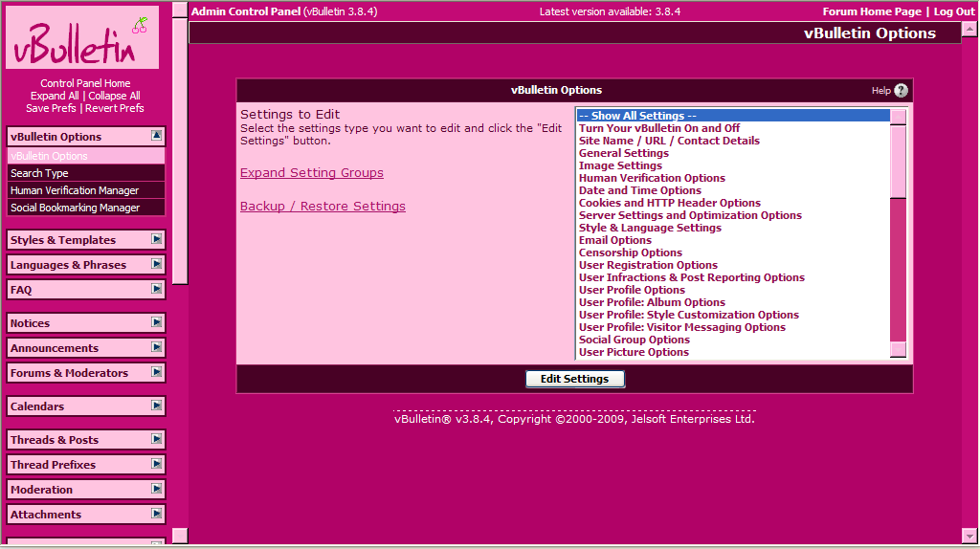Select 'Server Settings and Optimization Options'
Viewport: 980px width, 549px height.
click(733, 215)
